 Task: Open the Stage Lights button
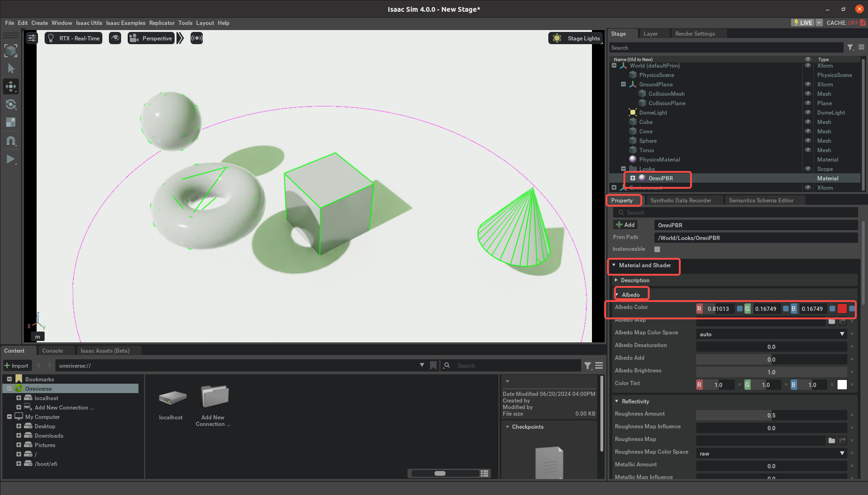pos(576,38)
